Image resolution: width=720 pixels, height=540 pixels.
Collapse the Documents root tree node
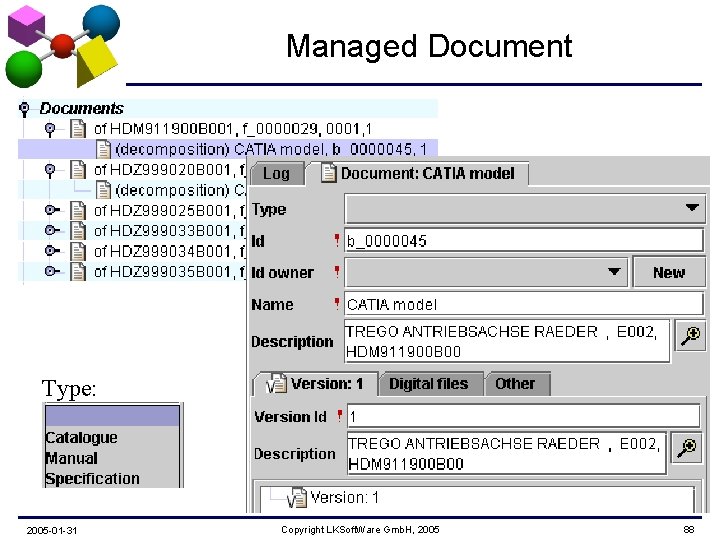click(x=24, y=109)
